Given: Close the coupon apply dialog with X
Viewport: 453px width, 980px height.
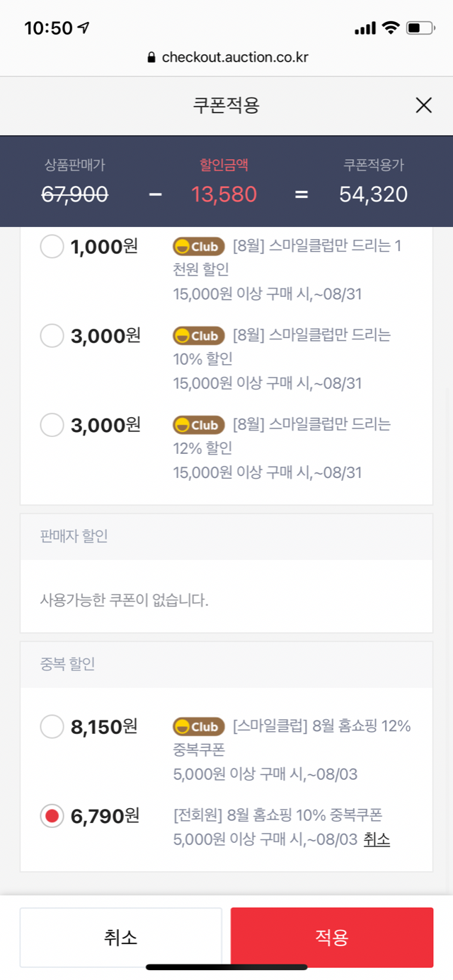Looking at the screenshot, I should pyautogui.click(x=423, y=106).
